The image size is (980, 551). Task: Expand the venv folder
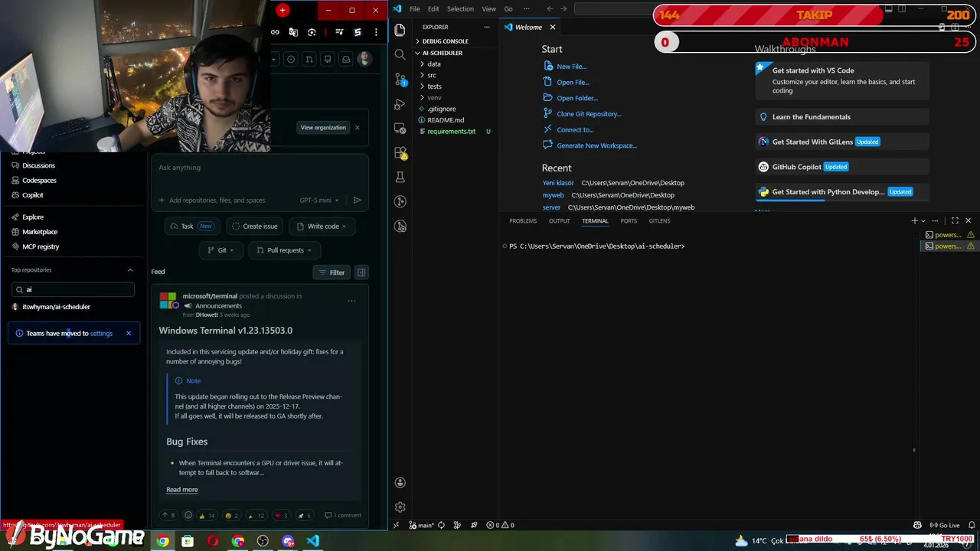[433, 98]
